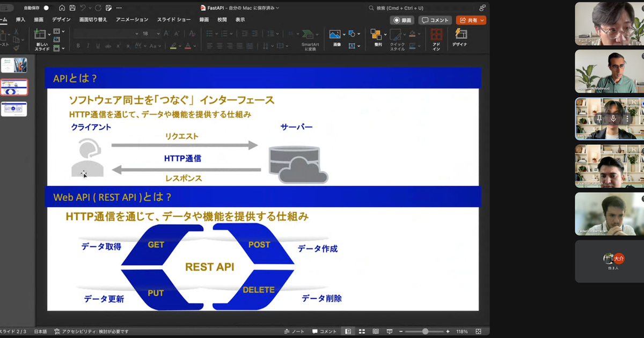644x338 pixels.
Task: Open the アニメーション tab
Action: [x=131, y=20]
